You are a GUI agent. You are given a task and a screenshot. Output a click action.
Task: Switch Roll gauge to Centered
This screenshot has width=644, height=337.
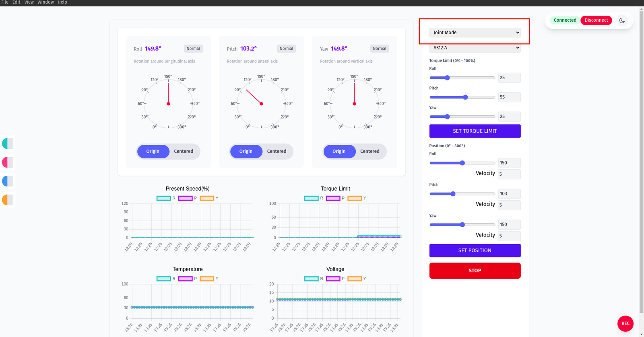184,152
